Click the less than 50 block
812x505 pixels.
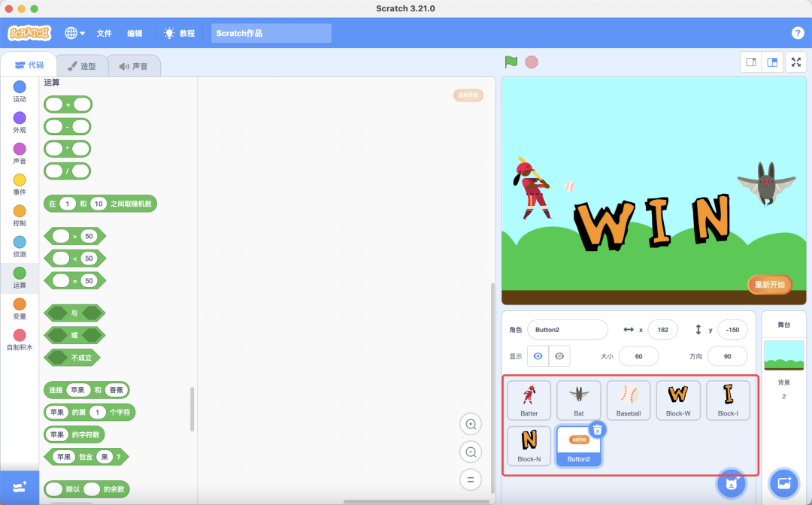75,259
